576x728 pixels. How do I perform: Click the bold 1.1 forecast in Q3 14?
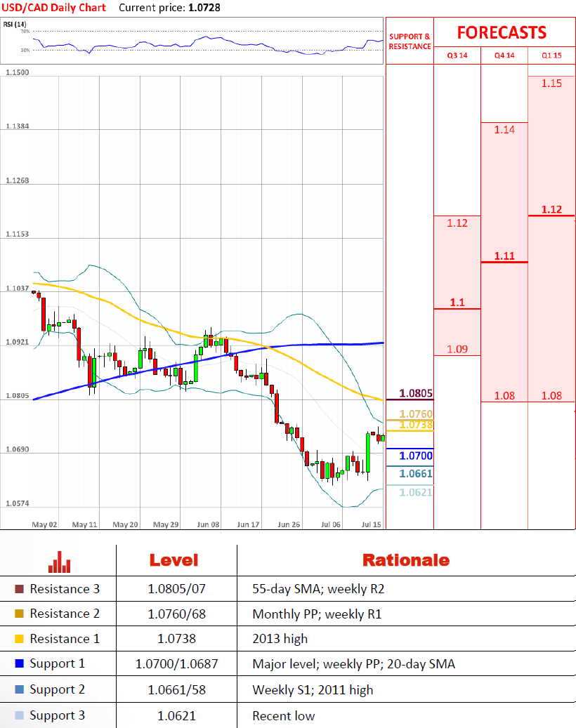tap(457, 303)
